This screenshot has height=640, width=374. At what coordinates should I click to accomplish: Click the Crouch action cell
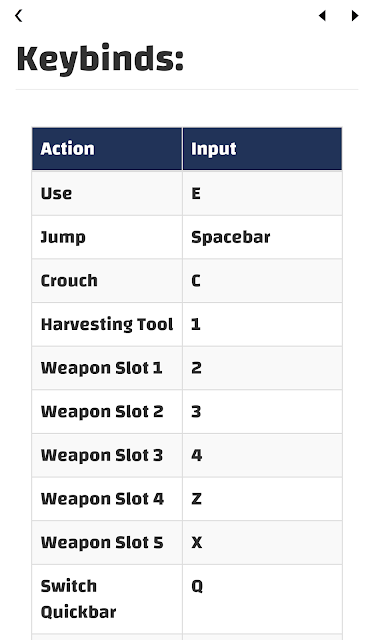[107, 281]
